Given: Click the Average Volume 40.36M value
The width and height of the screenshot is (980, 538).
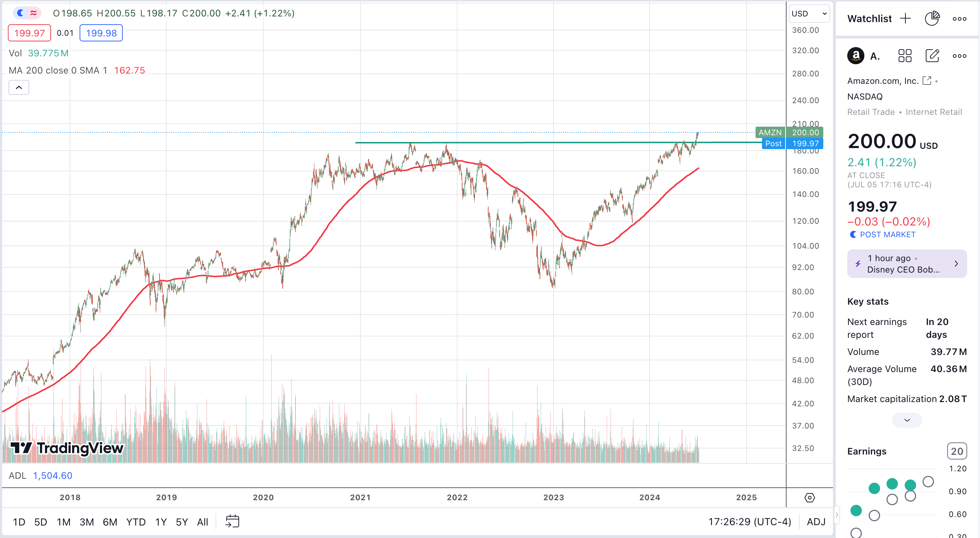Looking at the screenshot, I should 949,369.
